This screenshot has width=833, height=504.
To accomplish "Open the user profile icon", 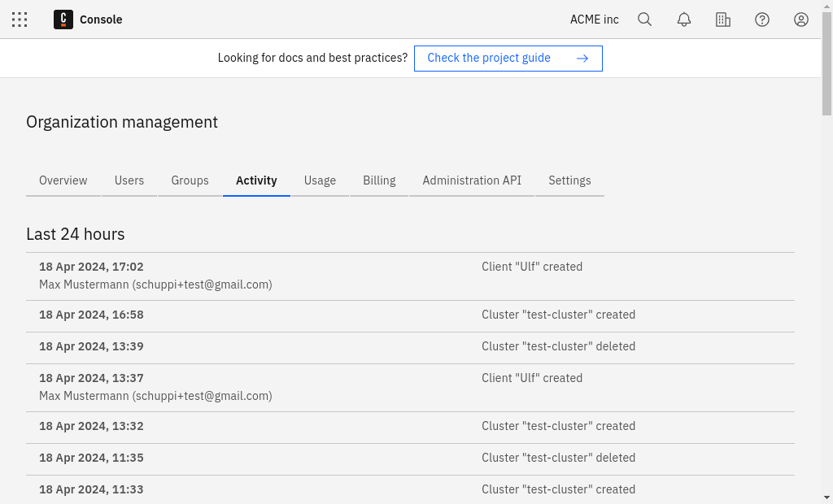I will point(801,20).
